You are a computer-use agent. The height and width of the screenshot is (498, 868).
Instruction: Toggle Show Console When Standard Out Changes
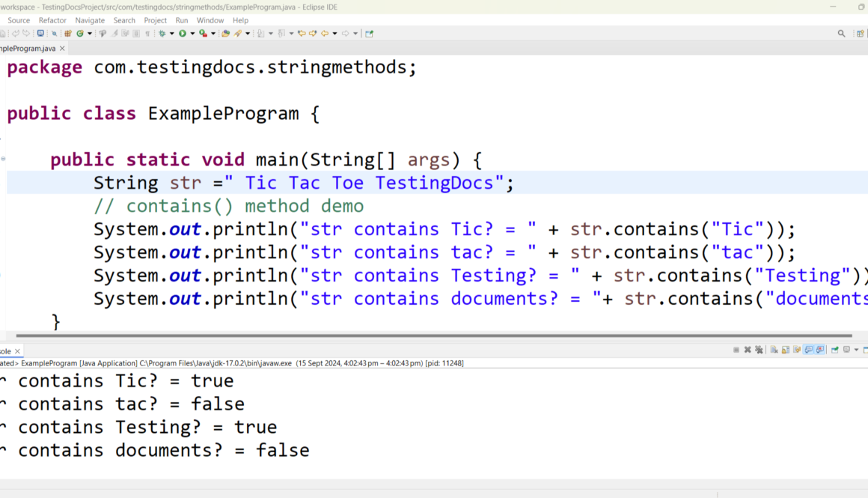[x=809, y=350]
